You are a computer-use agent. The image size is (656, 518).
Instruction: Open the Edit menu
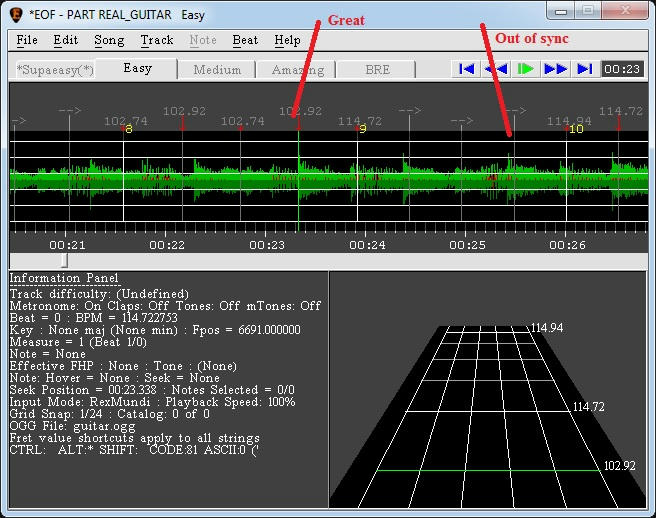tap(66, 40)
